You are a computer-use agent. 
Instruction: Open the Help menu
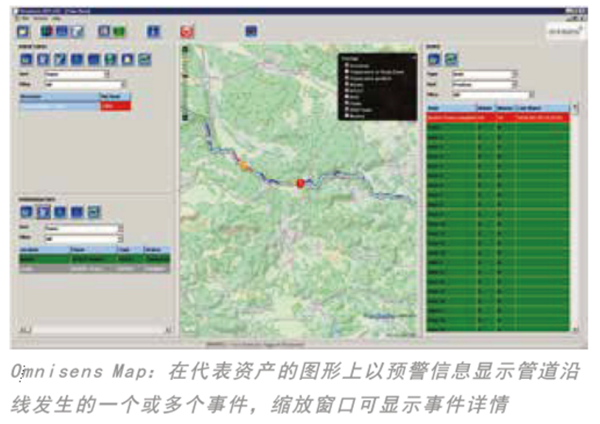point(58,19)
